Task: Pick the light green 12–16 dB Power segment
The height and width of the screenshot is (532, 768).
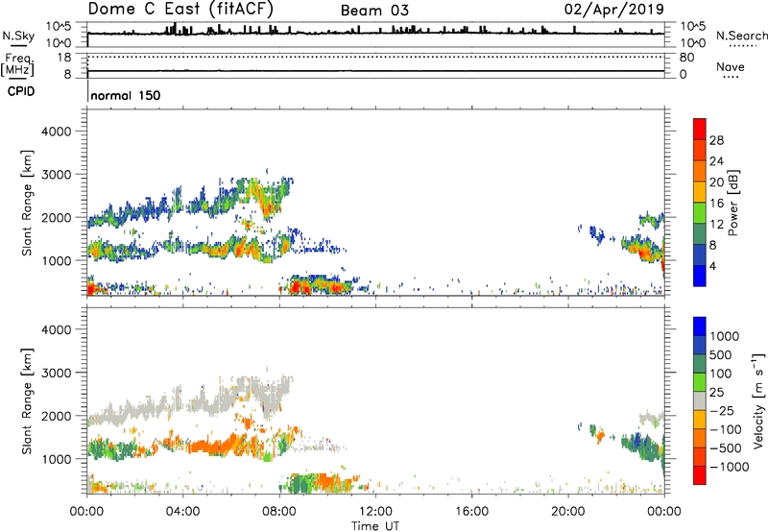Action: [700, 213]
